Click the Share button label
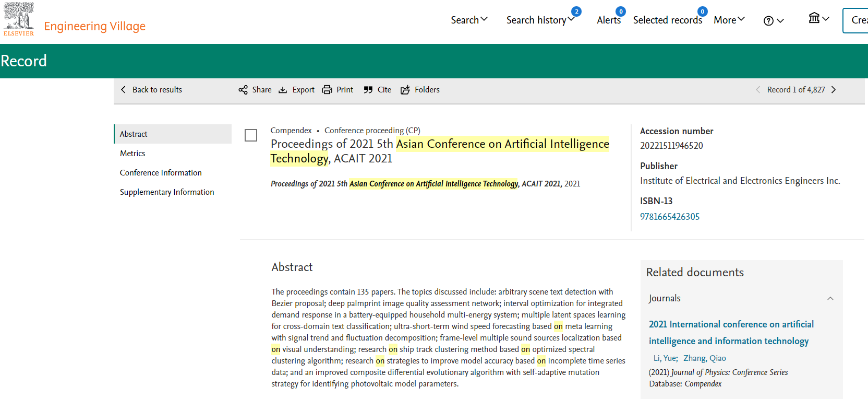868x399 pixels. tap(262, 90)
